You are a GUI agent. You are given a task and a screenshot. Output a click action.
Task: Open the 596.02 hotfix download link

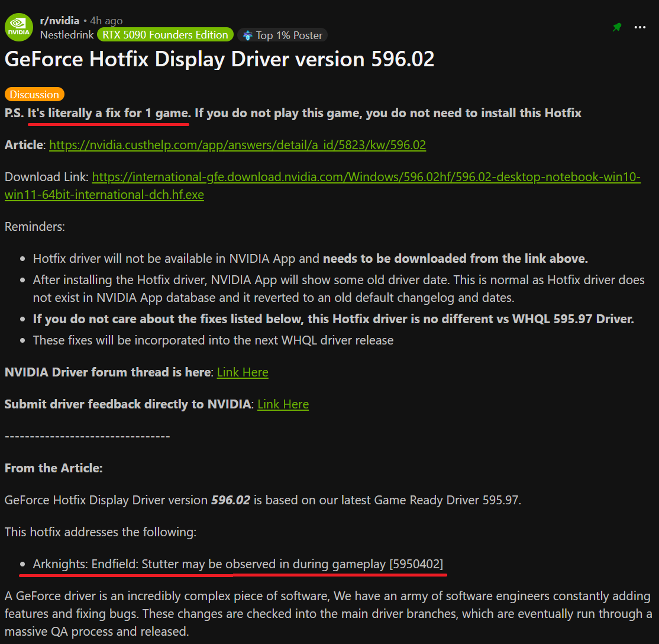(x=323, y=185)
